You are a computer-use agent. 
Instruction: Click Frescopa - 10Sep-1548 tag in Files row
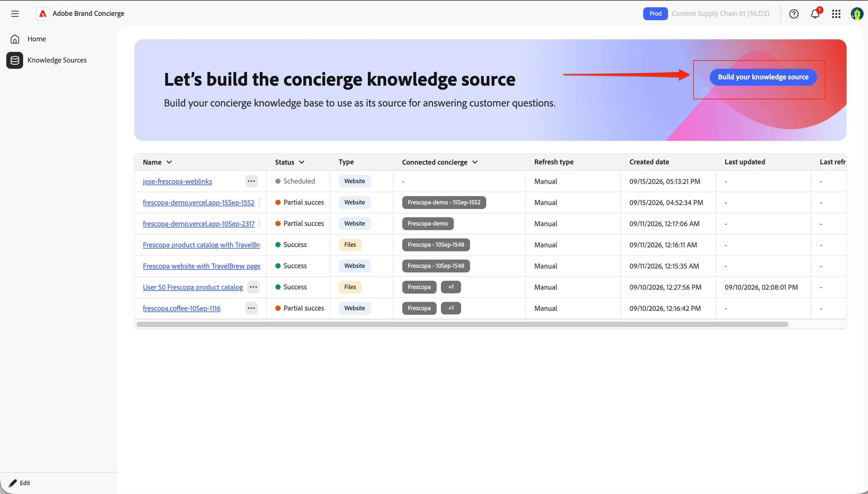pyautogui.click(x=436, y=245)
